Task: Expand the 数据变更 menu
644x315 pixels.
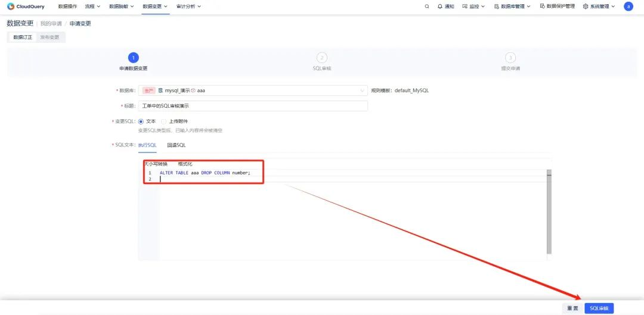Action: (x=155, y=7)
